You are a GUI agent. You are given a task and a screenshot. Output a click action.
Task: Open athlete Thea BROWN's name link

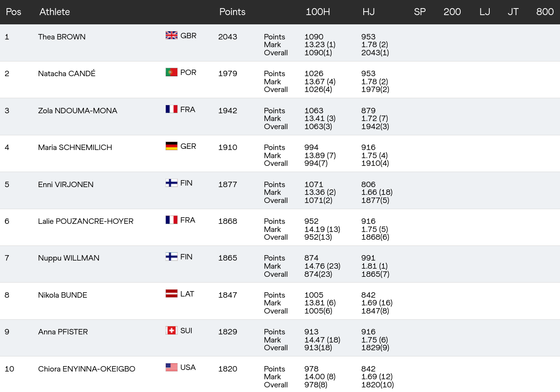(x=62, y=37)
